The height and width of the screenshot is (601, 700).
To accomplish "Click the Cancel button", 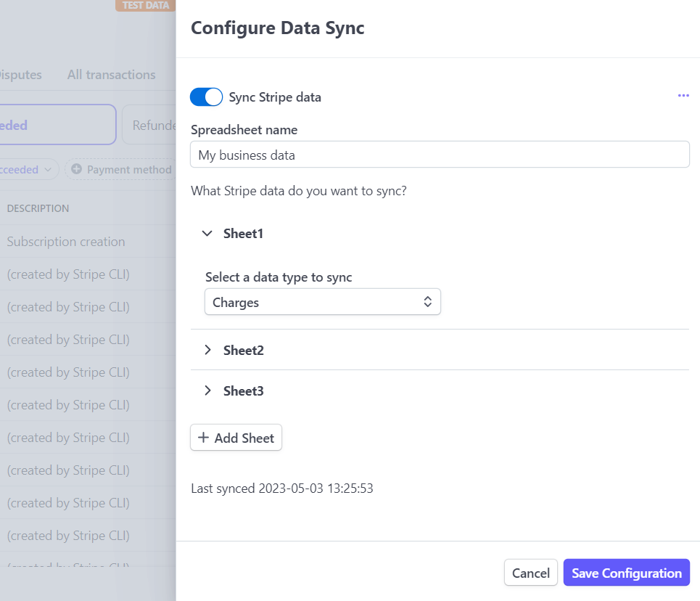I will (530, 572).
